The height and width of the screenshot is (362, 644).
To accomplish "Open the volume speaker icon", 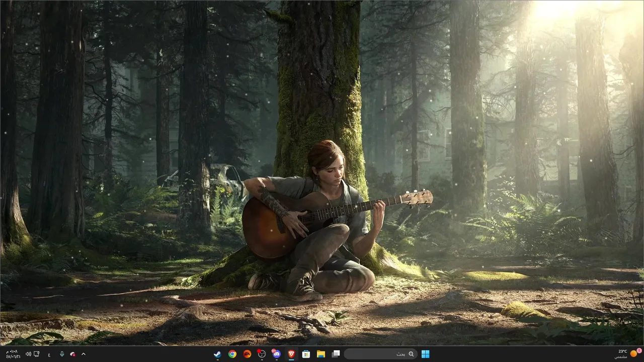I will click(x=28, y=354).
